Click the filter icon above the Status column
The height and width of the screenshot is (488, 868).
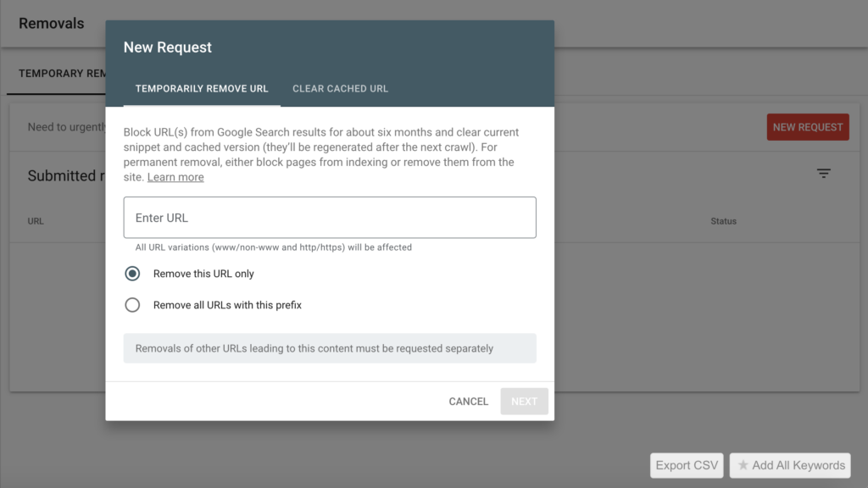pos(823,174)
